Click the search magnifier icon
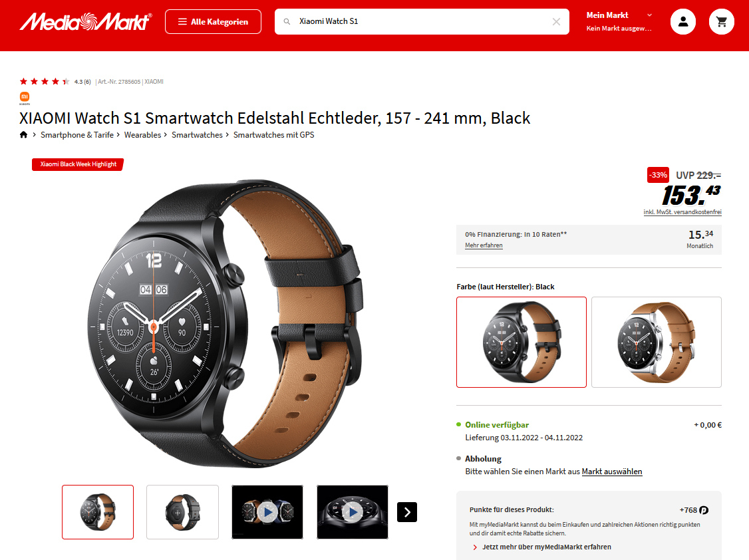 coord(287,21)
